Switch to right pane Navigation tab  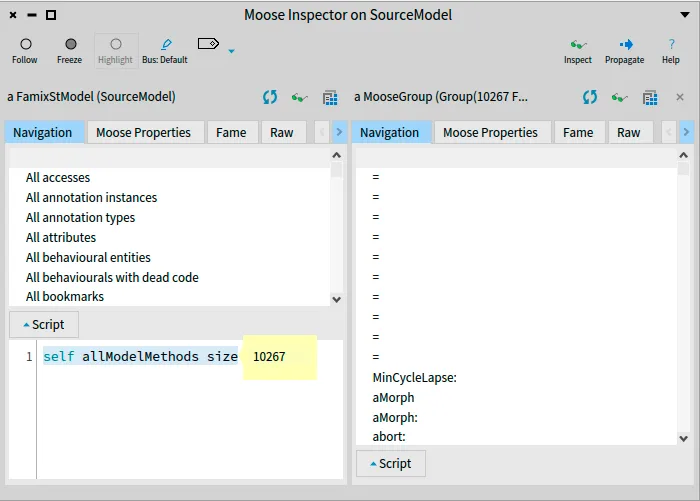click(x=392, y=132)
